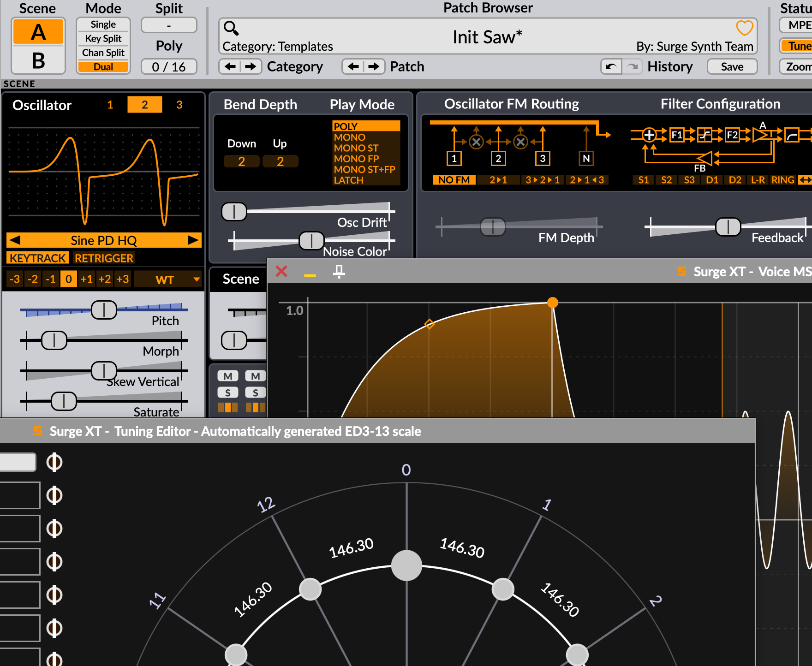The width and height of the screenshot is (812, 666).
Task: Set FM routing to 2>1
Action: [498, 180]
